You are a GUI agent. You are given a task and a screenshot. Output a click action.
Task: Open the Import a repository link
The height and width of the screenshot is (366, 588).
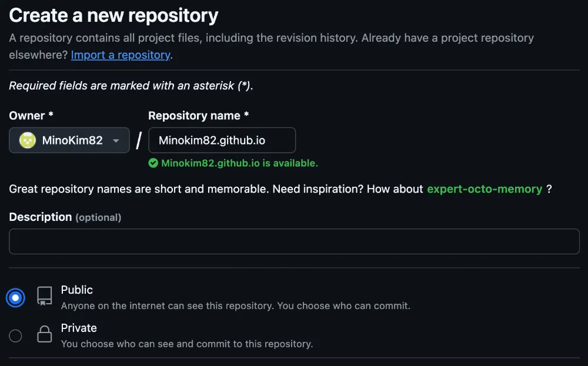tap(121, 55)
